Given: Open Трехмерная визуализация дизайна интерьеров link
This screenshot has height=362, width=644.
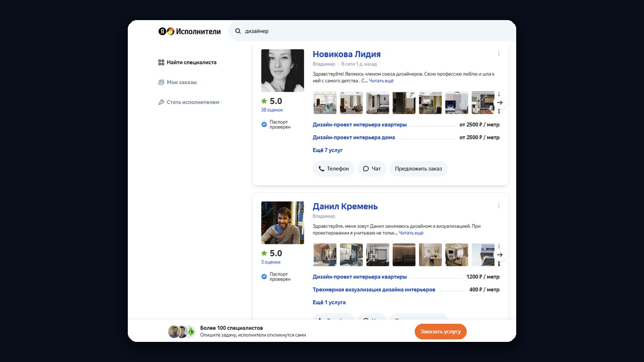Looking at the screenshot, I should point(374,290).
